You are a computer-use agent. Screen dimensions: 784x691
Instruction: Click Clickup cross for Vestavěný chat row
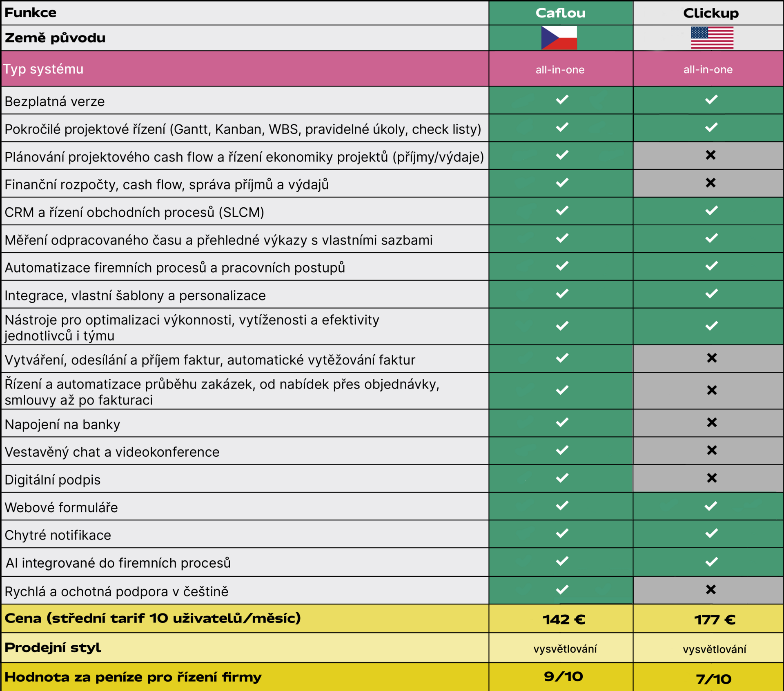(x=712, y=450)
